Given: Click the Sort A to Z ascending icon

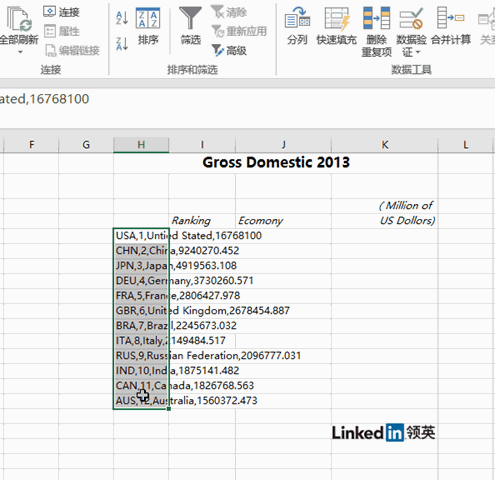Looking at the screenshot, I should click(122, 18).
